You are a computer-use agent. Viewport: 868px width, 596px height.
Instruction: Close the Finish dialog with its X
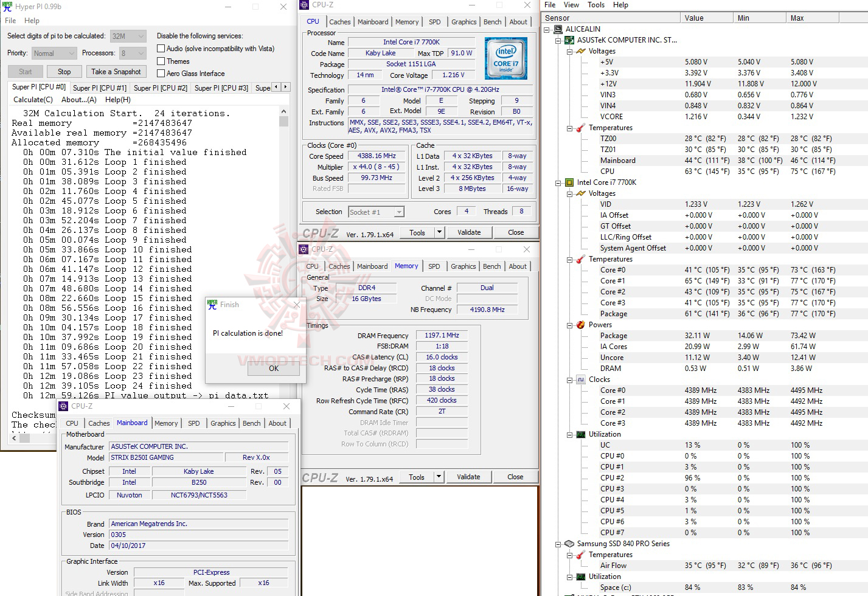297,305
